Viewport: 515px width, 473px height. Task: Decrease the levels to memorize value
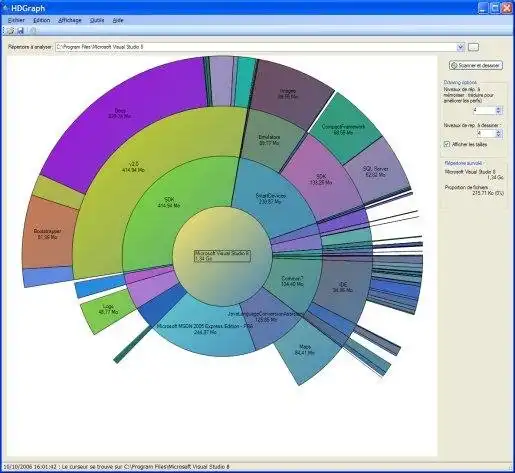tap(498, 112)
